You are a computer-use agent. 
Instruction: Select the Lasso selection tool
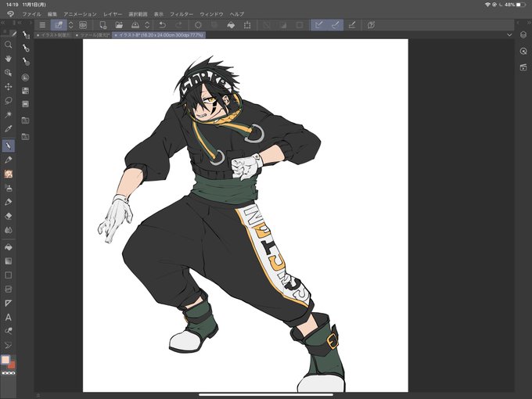[8, 101]
